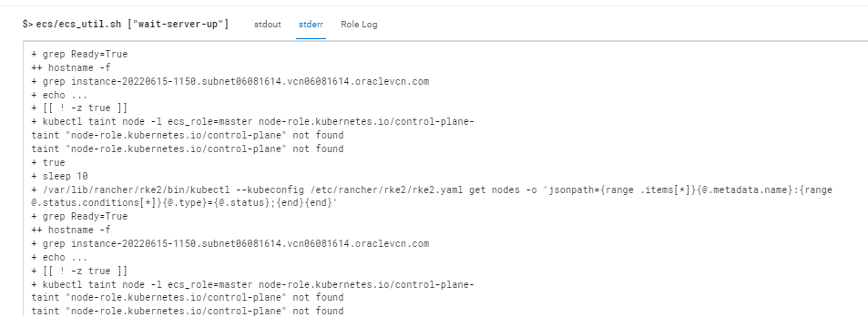The width and height of the screenshot is (868, 328).
Task: Open the Role Log tab
Action: 359,25
